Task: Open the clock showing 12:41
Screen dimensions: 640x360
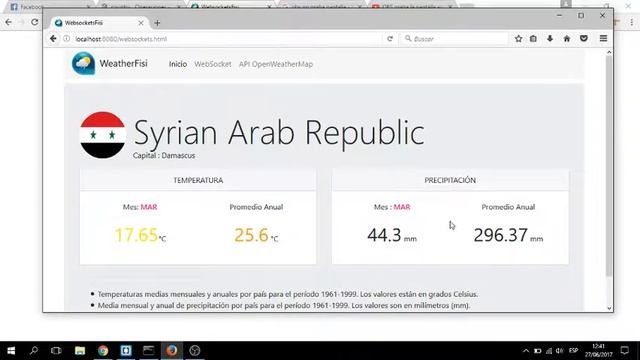Action: (598, 351)
